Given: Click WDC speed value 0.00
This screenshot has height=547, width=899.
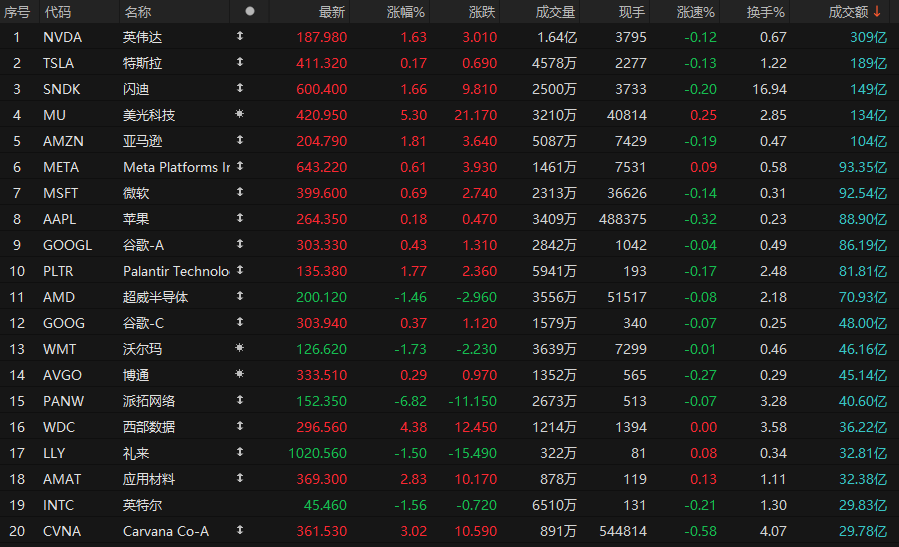Looking at the screenshot, I should coord(703,427).
